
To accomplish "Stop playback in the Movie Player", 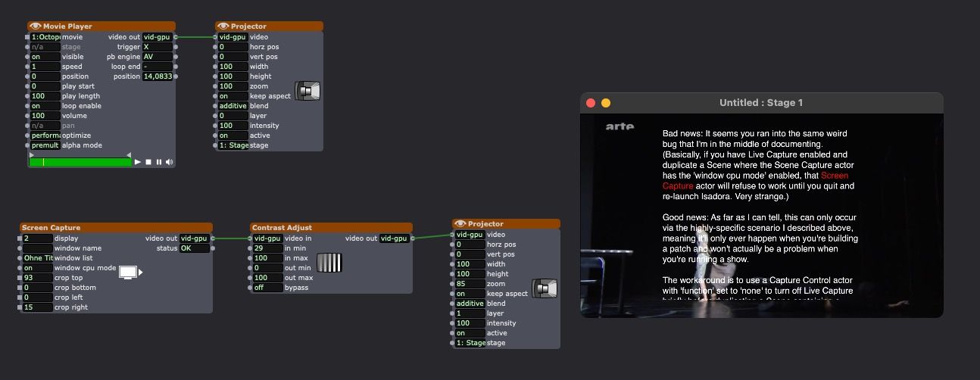I will coord(148,162).
